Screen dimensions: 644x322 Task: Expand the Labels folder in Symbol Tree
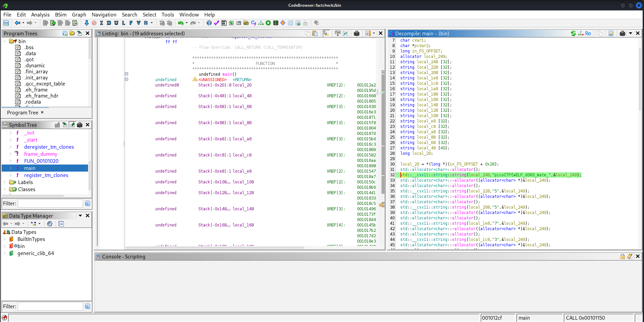coord(4,182)
